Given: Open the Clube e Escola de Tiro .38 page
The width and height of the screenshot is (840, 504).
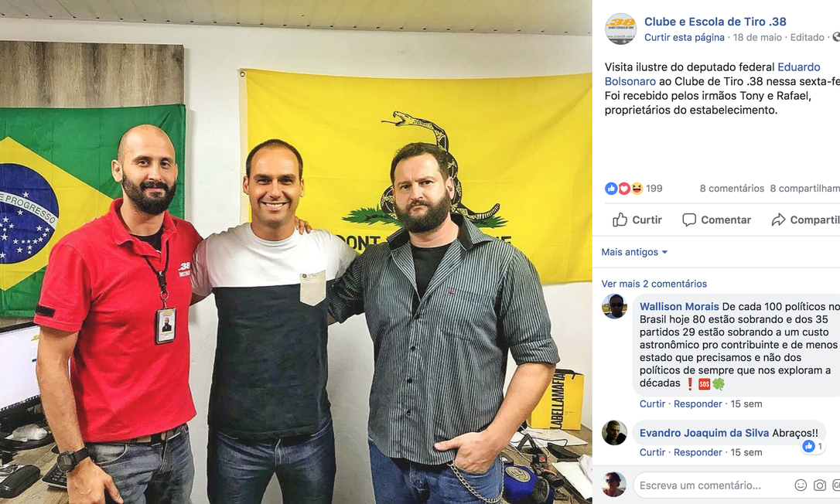Looking at the screenshot, I should (x=715, y=22).
